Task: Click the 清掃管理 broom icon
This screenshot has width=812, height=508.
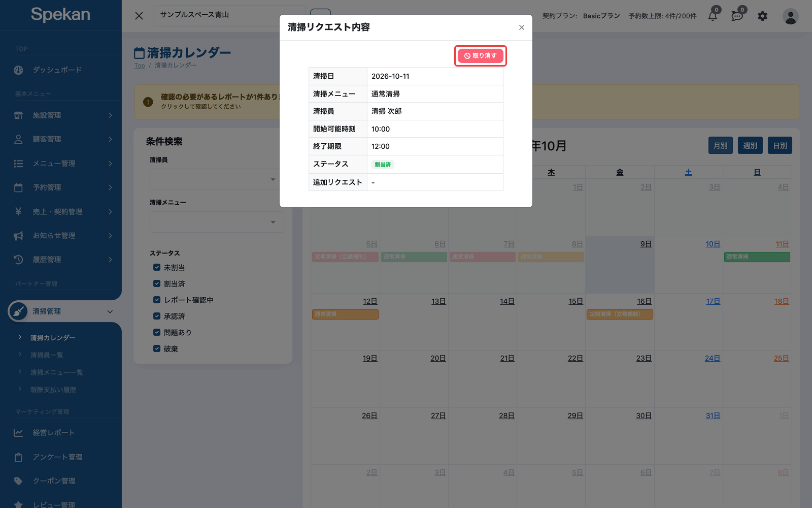Action: (x=18, y=311)
